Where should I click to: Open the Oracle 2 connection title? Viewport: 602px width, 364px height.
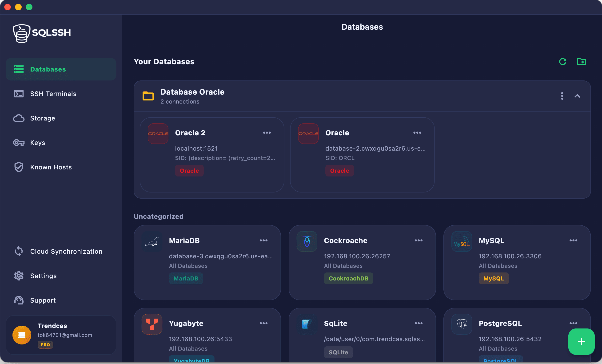[x=190, y=133]
